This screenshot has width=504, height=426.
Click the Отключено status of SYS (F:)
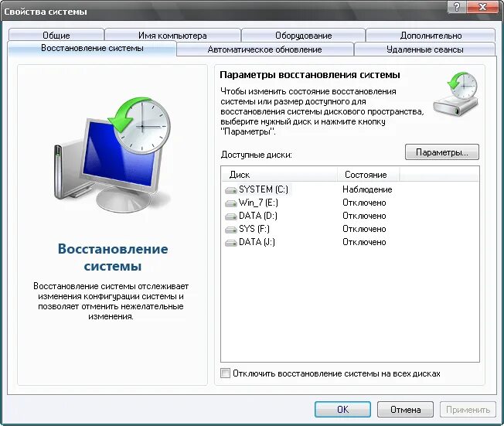(364, 229)
